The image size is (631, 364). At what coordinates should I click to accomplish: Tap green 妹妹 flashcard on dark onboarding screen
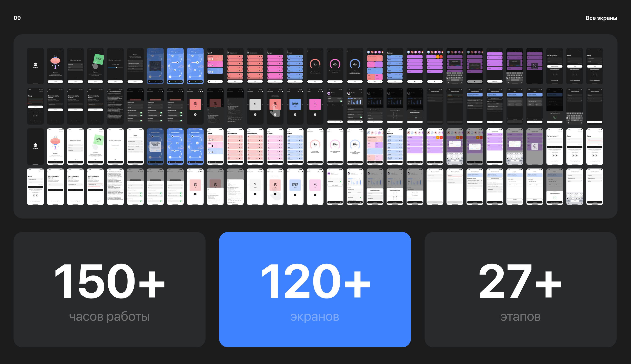(x=98, y=59)
